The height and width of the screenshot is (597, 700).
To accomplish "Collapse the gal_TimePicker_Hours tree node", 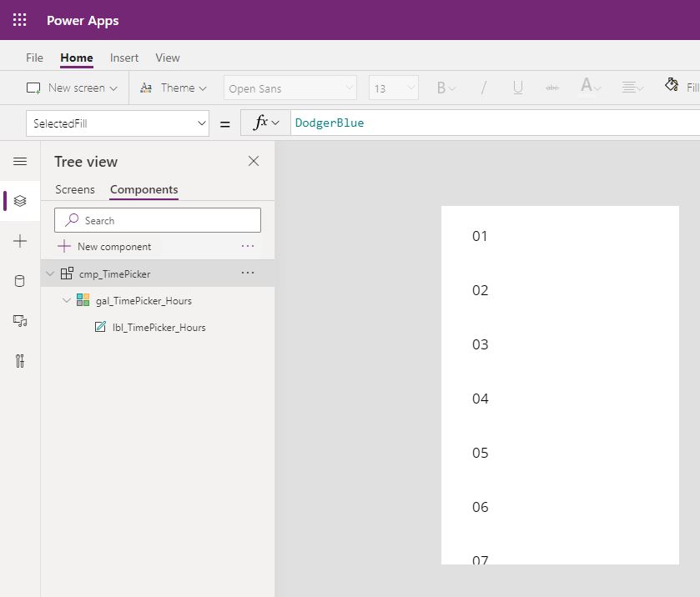I will (x=67, y=300).
